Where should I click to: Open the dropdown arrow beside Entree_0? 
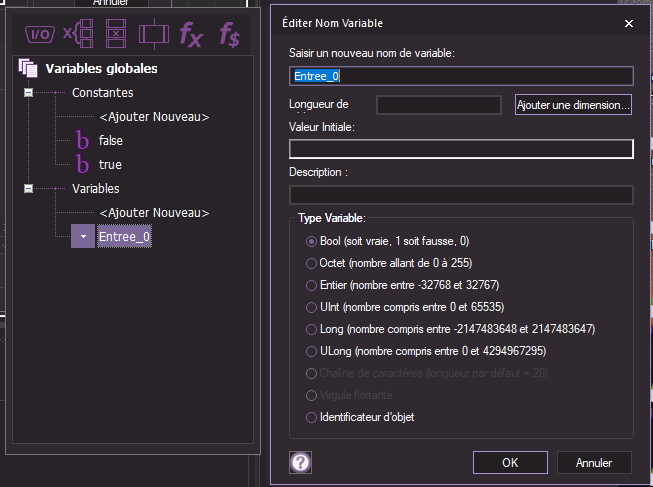(x=82, y=237)
